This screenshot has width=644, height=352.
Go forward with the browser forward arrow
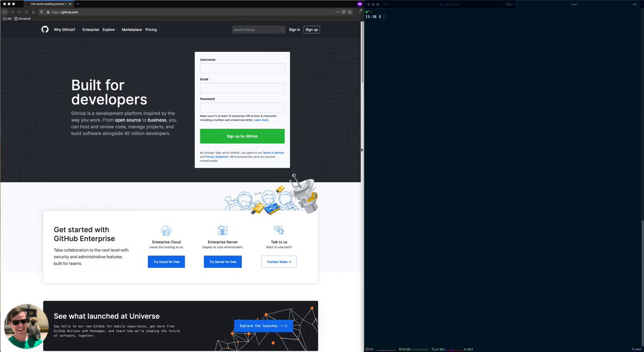point(12,12)
